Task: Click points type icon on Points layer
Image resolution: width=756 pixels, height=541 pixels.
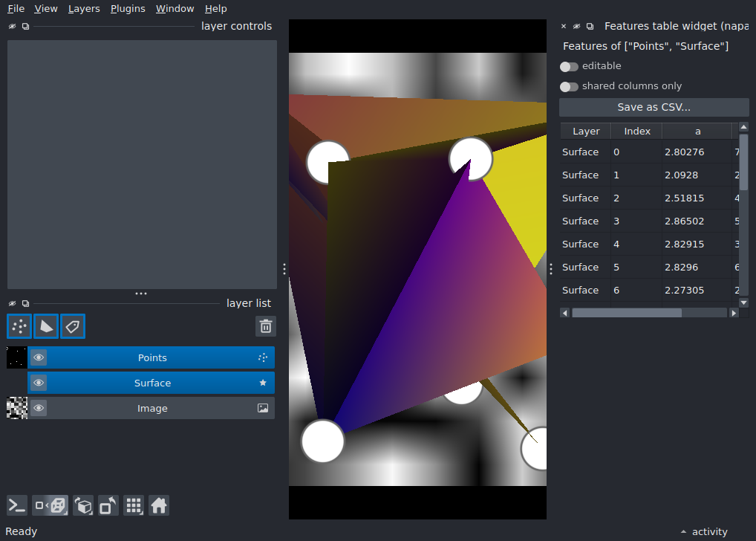Action: tap(263, 357)
